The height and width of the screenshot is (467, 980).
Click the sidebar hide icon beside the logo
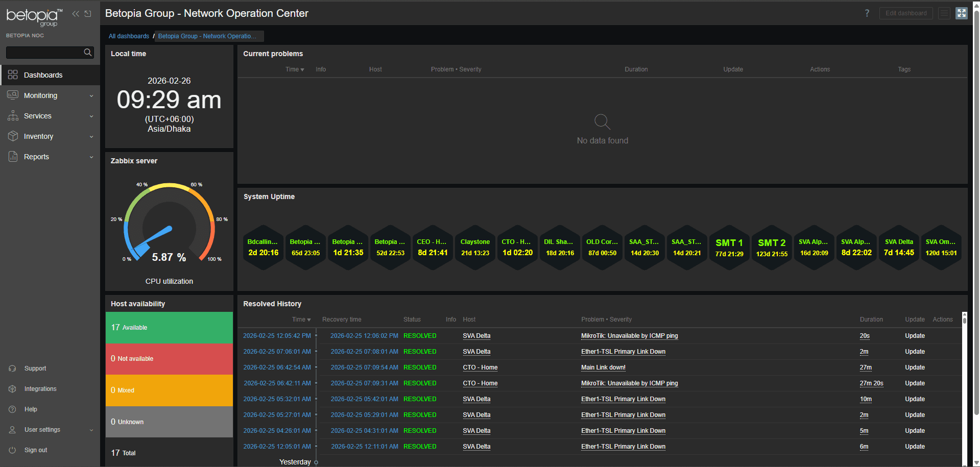pyautogui.click(x=88, y=14)
